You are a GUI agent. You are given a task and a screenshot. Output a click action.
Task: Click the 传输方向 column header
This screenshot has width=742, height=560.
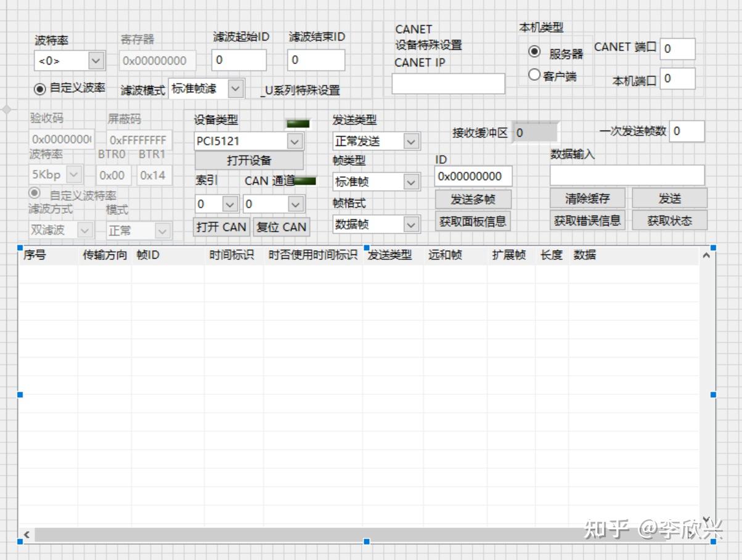point(105,255)
